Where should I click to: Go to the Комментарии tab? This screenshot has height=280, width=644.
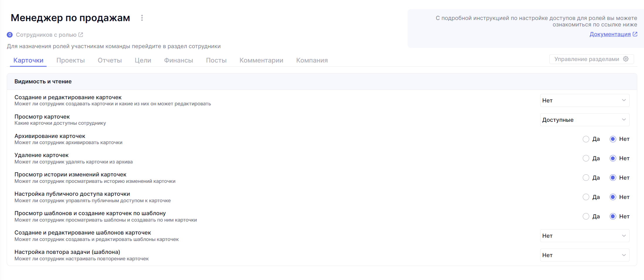tap(261, 60)
